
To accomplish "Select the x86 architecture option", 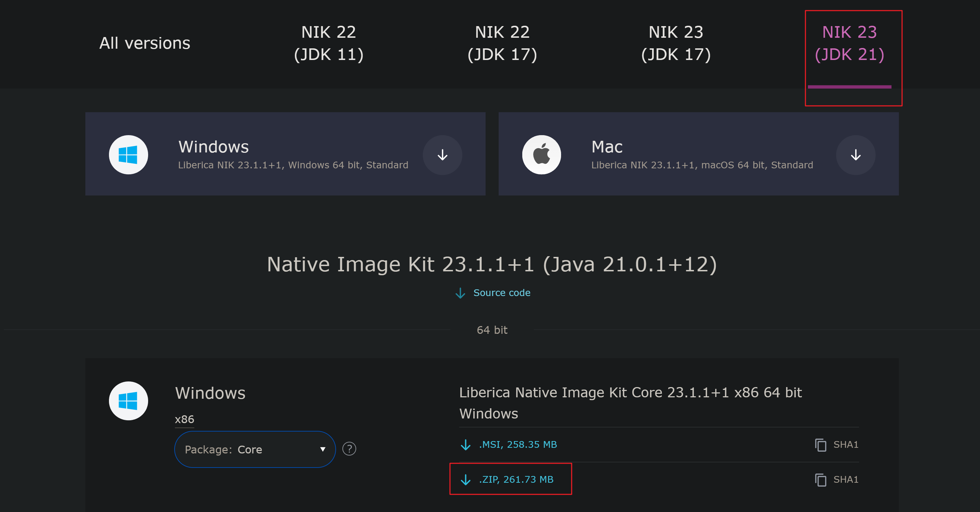I will point(184,419).
